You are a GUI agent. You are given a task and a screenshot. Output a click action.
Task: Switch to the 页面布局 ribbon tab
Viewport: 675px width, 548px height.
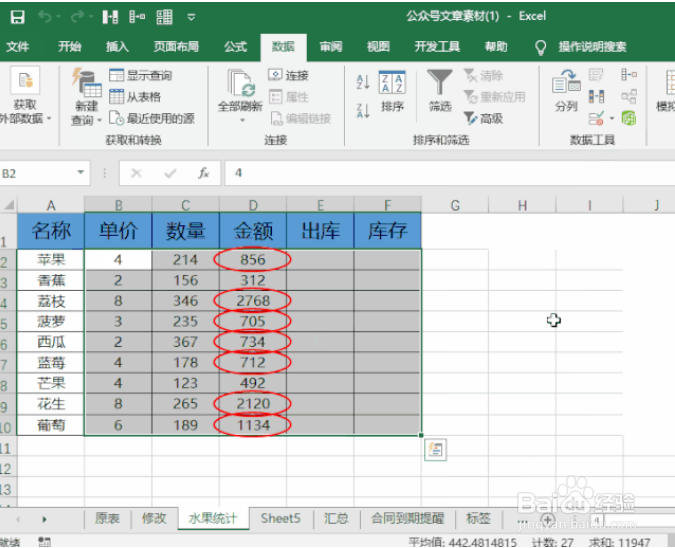coord(176,46)
